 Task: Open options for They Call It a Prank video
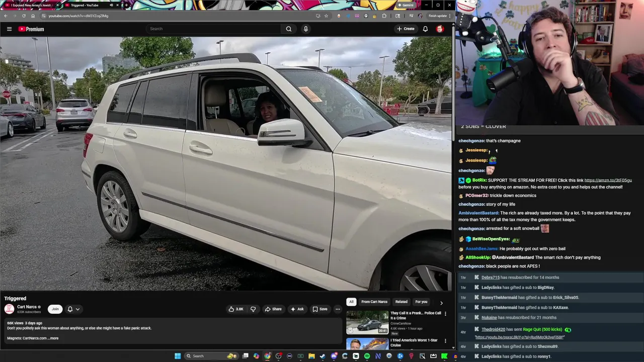(x=445, y=314)
